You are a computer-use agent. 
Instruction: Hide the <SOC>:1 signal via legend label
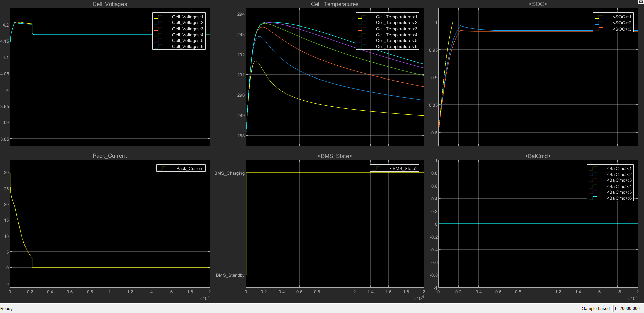622,17
